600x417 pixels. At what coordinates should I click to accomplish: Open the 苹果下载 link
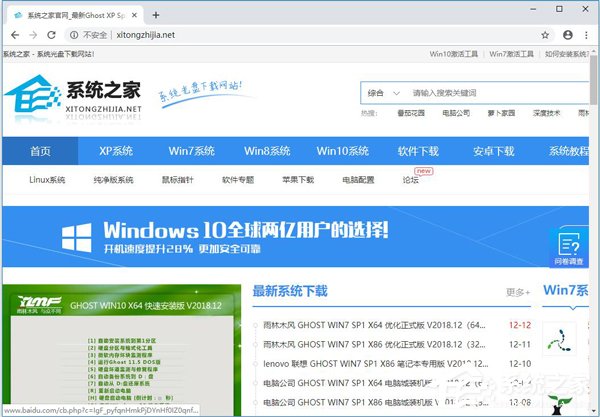click(298, 180)
